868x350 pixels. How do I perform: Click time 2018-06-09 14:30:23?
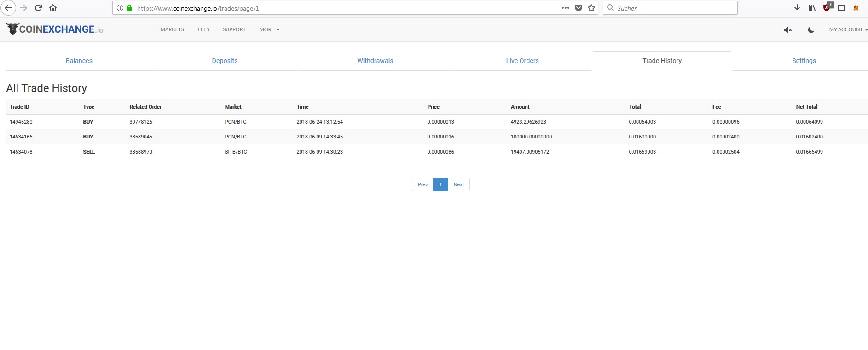click(319, 152)
